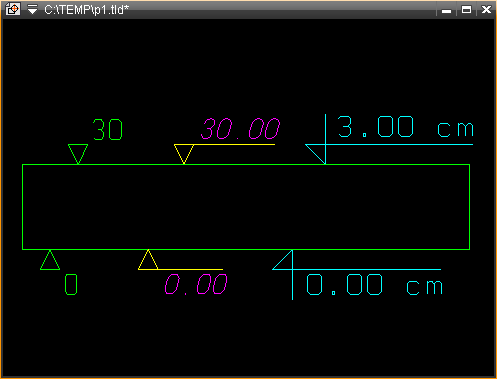Open the title bar dropdown arrow menu

32,9
